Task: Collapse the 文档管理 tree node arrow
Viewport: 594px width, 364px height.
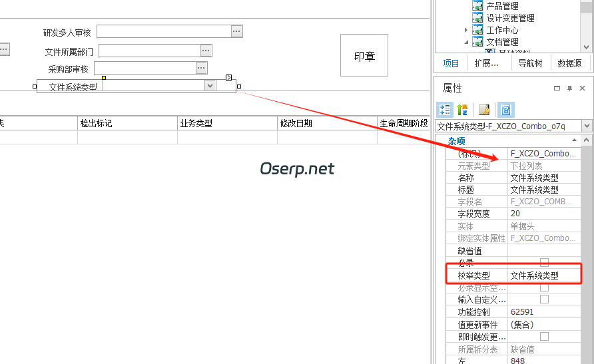Action: (466, 42)
